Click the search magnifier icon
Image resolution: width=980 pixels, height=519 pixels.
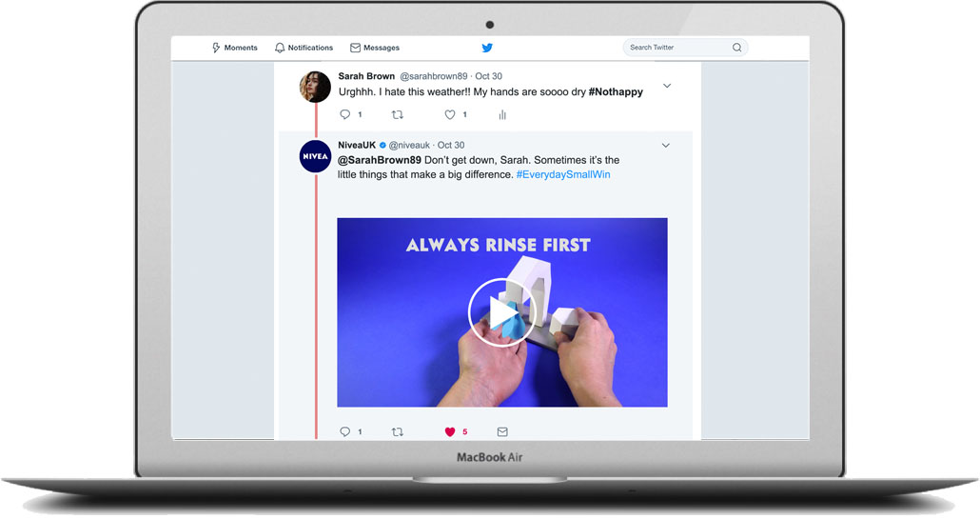click(x=736, y=48)
